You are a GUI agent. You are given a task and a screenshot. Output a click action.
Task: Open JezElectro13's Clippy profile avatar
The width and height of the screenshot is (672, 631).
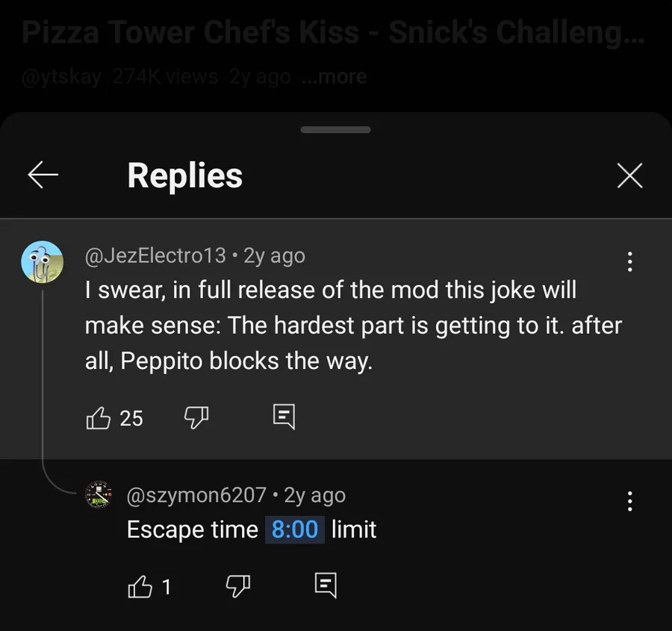pyautogui.click(x=42, y=262)
